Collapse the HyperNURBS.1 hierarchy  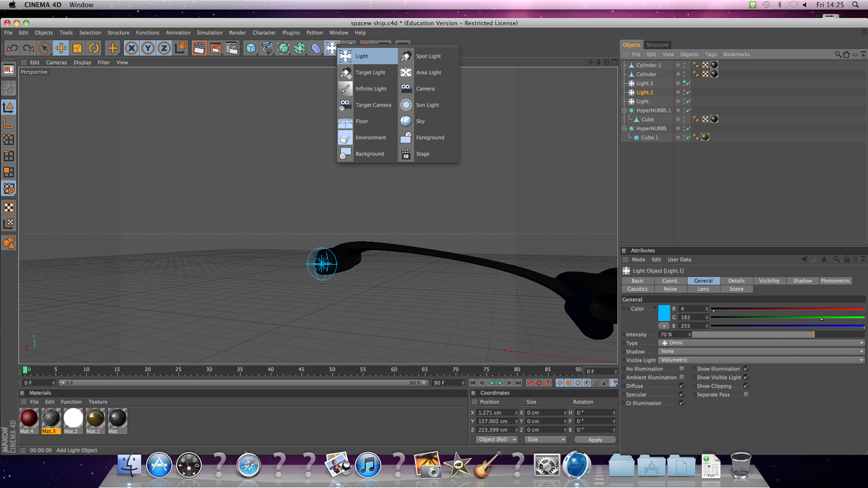click(x=624, y=110)
